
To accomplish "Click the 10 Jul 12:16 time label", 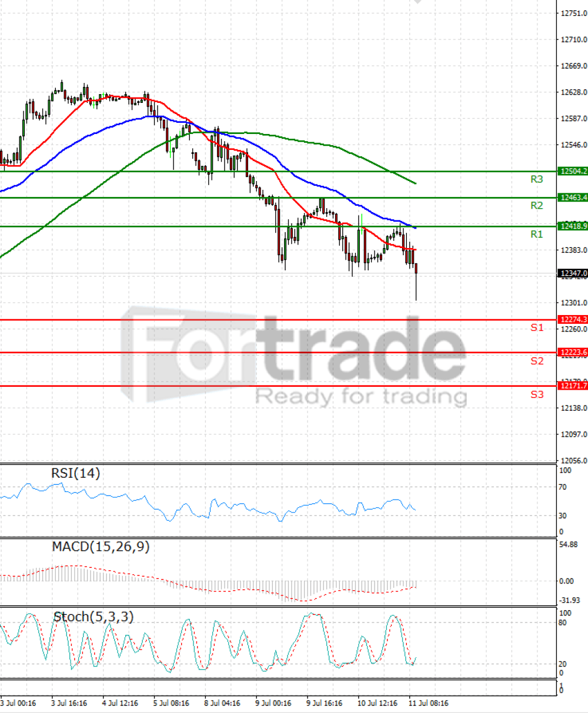I will (377, 703).
